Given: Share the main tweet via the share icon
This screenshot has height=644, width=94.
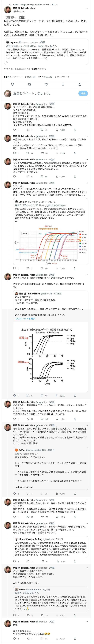Looking at the screenshot, I should tap(80, 84).
